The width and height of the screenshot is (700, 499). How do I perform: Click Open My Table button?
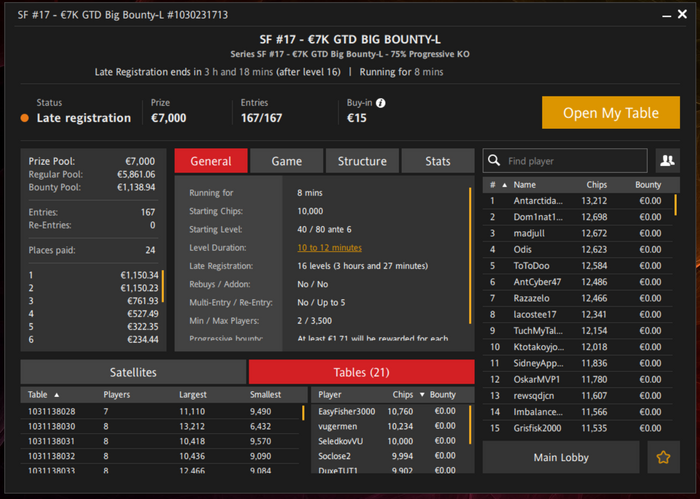tap(611, 112)
